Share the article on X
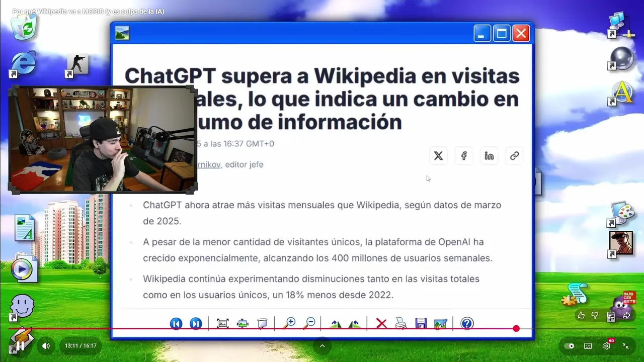 click(438, 156)
